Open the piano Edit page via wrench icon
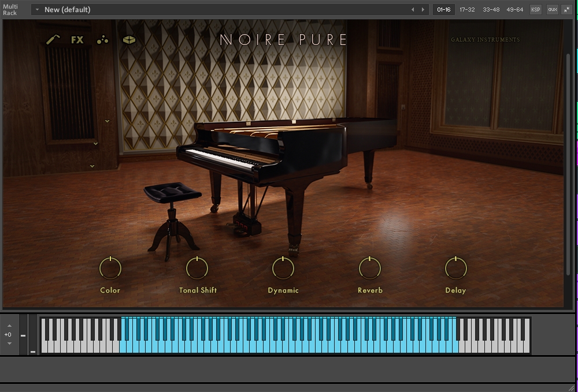Image resolution: width=578 pixels, height=392 pixels. pyautogui.click(x=53, y=39)
